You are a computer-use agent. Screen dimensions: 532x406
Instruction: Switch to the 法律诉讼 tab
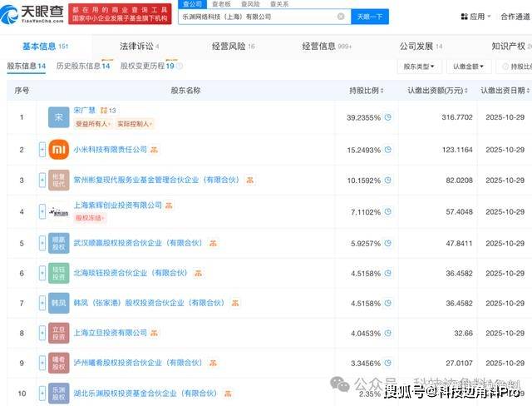[x=139, y=46]
